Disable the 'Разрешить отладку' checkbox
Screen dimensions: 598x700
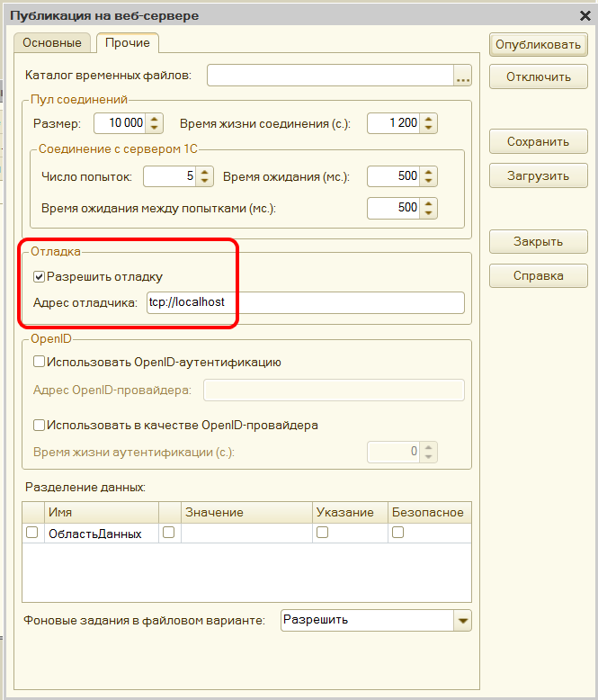(39, 276)
